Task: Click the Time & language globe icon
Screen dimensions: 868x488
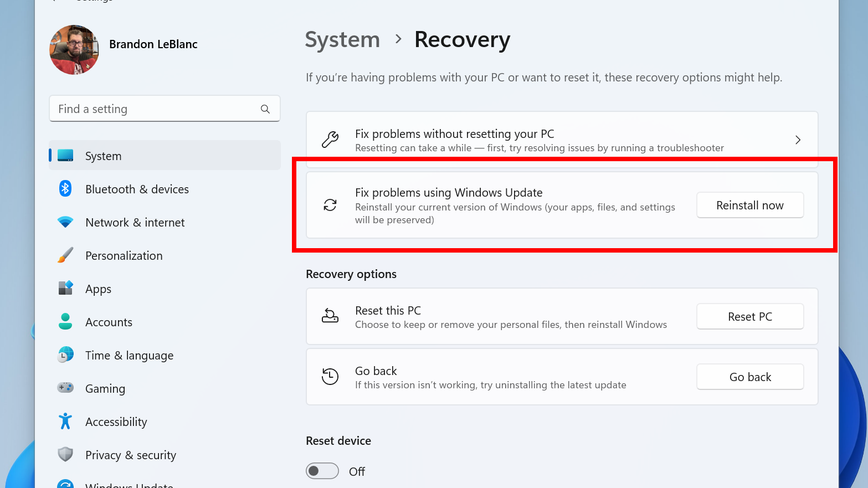Action: point(65,355)
